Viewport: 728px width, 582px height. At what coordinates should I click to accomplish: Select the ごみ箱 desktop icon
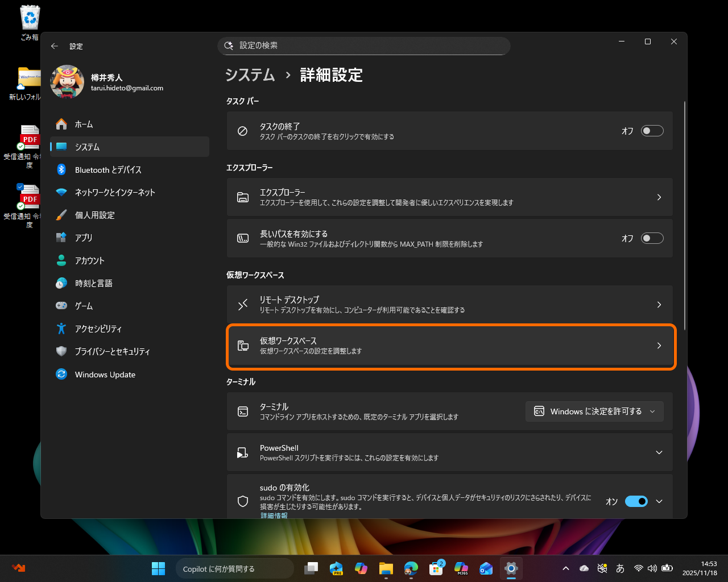[30, 23]
